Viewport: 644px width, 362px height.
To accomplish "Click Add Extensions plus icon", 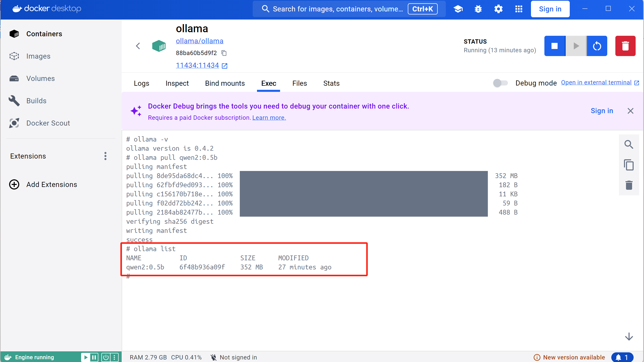I will [x=14, y=184].
